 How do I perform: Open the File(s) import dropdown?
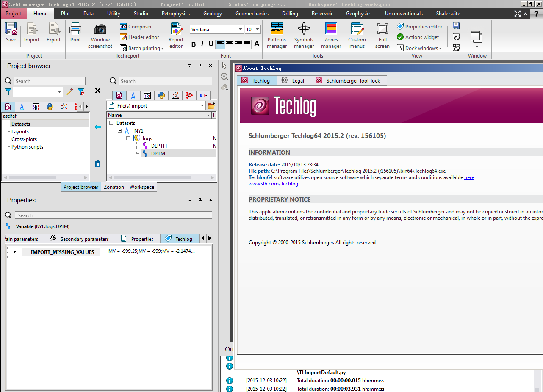point(202,105)
